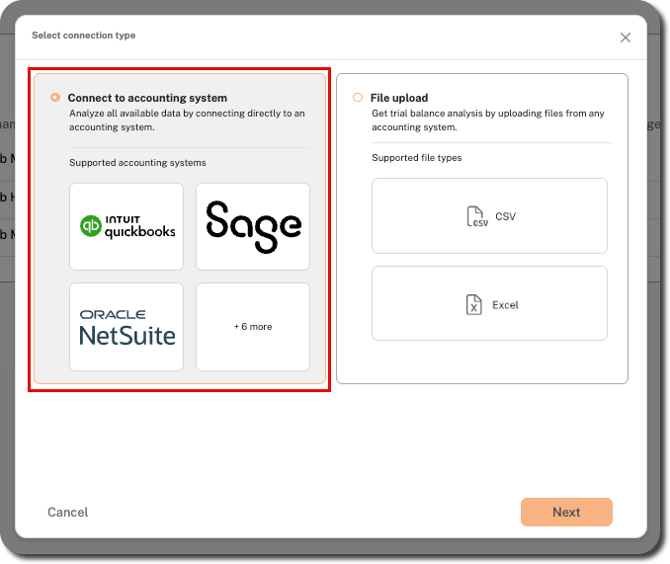Click the Supported file types label
Image resolution: width=670 pixels, height=564 pixels.
coord(417,158)
